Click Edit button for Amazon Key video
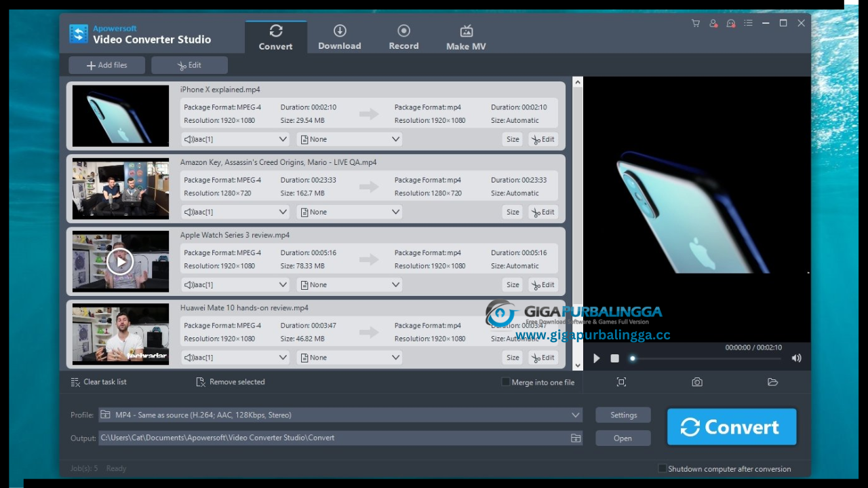Image resolution: width=868 pixels, height=488 pixels. tap(543, 212)
